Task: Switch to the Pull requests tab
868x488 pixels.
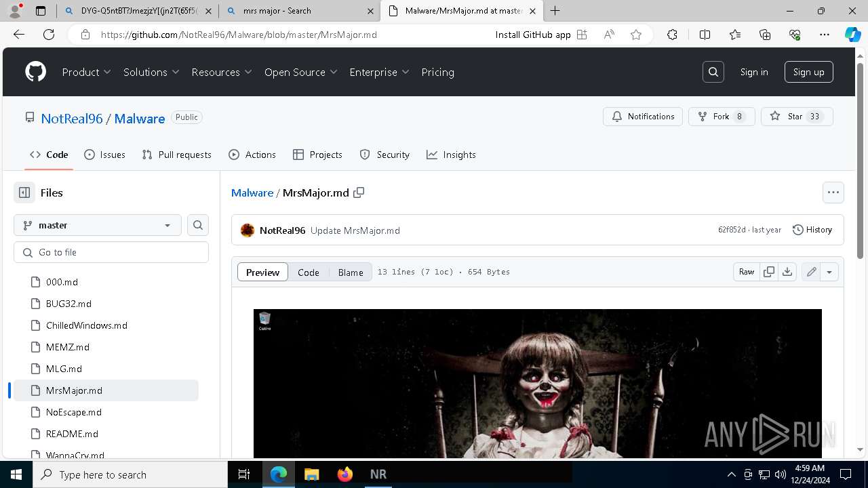Action: click(x=177, y=155)
